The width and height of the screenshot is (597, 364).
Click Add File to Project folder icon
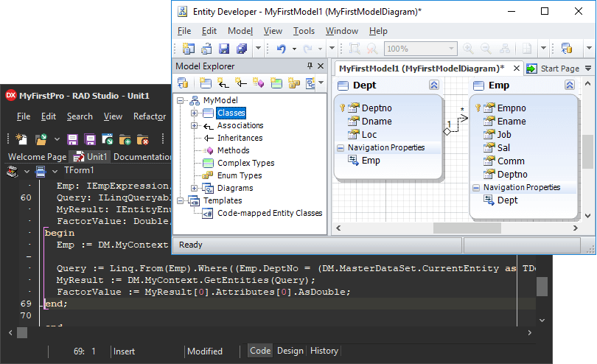(x=125, y=139)
